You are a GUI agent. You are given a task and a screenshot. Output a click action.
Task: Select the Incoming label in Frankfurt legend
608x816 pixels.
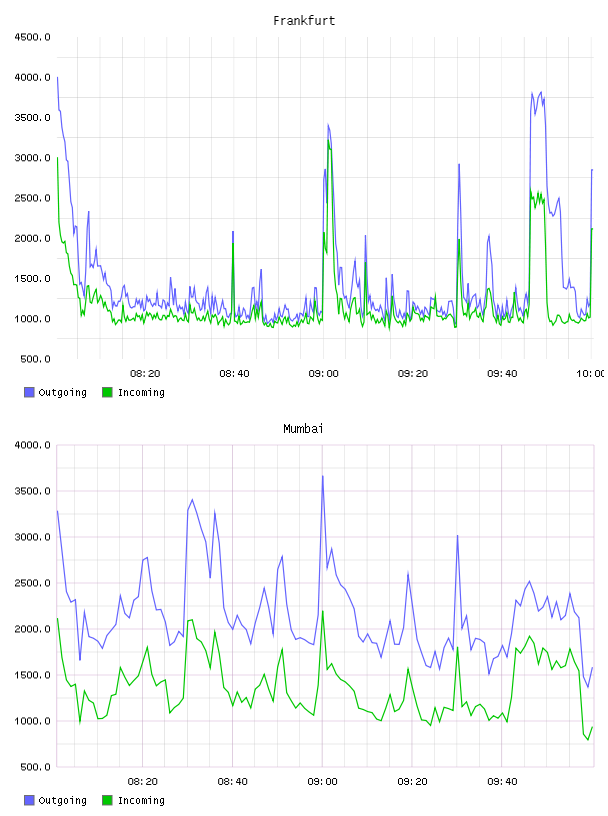(x=141, y=392)
